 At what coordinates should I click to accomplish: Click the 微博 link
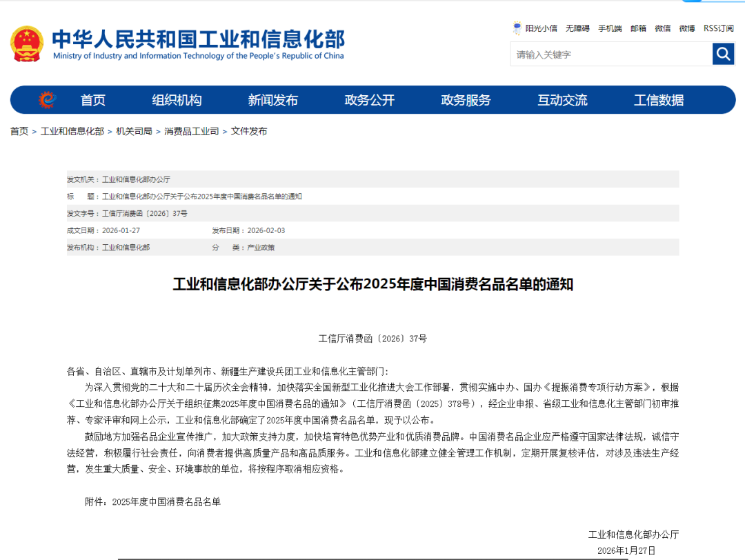687,28
